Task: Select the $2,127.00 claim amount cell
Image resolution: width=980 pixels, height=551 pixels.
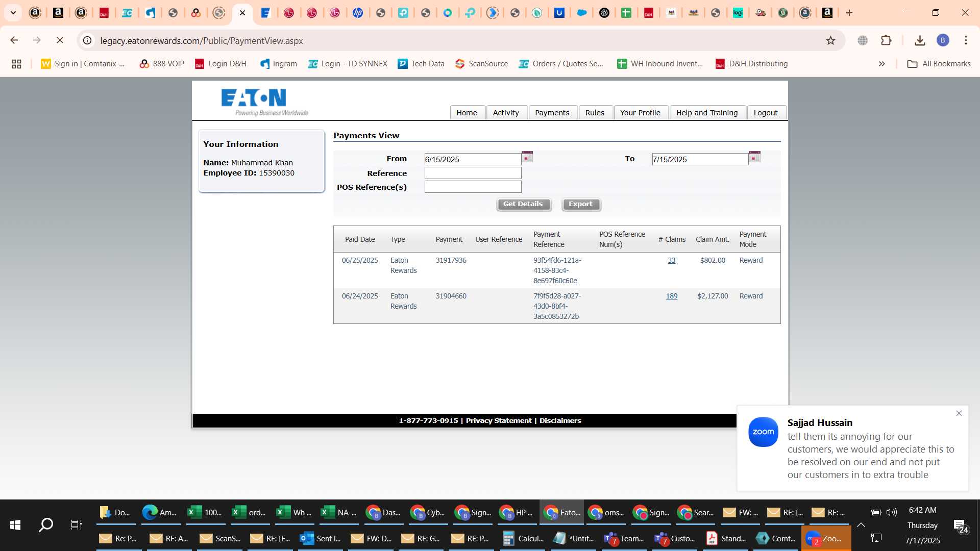Action: 713,296
